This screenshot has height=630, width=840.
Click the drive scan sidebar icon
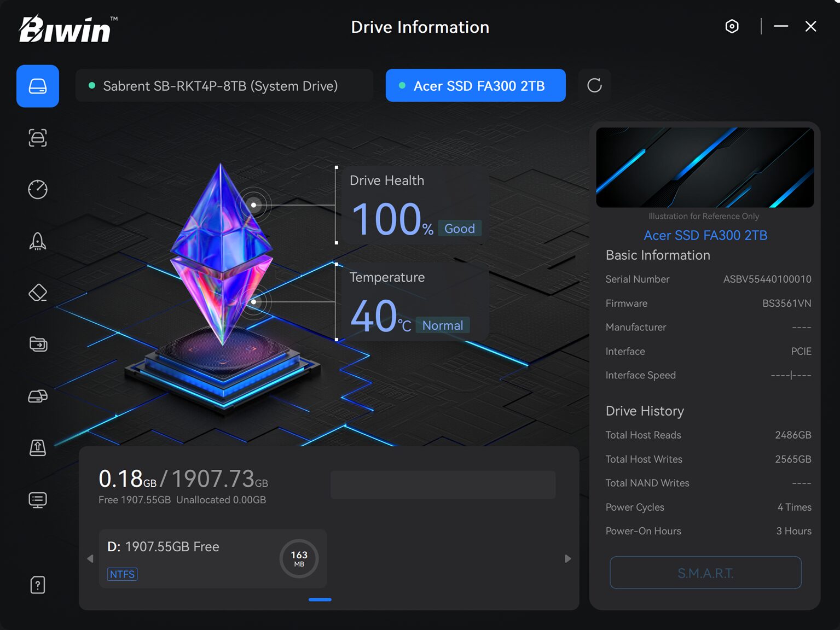coord(38,138)
